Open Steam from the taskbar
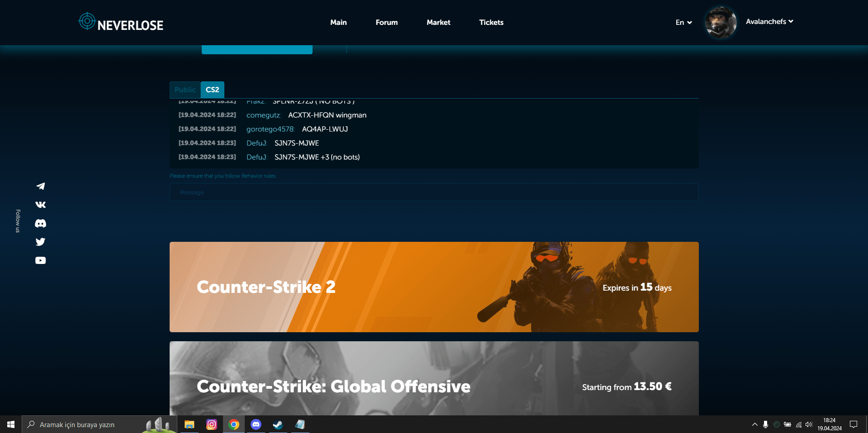 coord(278,424)
